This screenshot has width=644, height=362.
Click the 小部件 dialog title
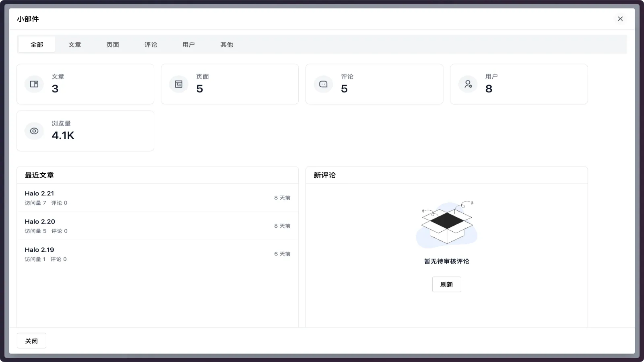tap(28, 19)
